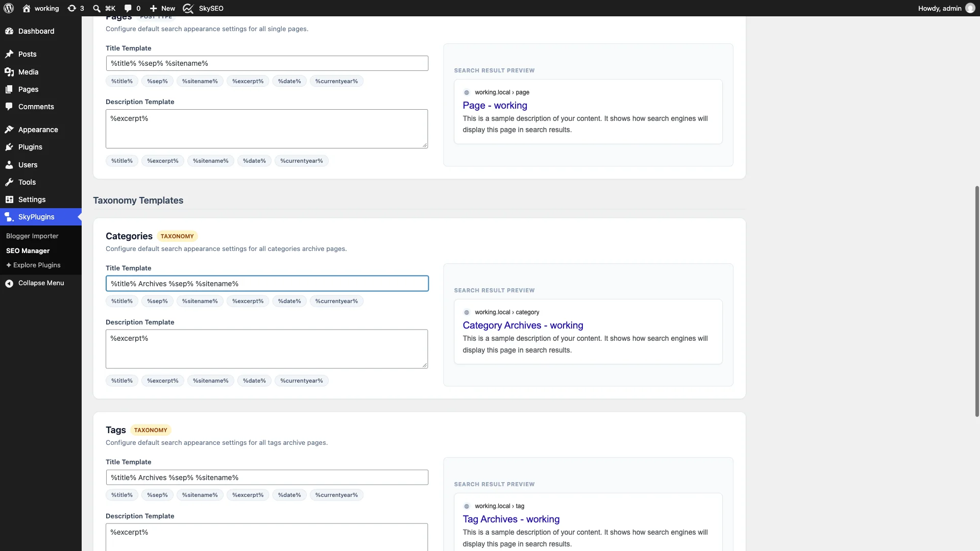Screen dimensions: 980x551
Task: Open the SEO Manager submenu
Action: 28,251
